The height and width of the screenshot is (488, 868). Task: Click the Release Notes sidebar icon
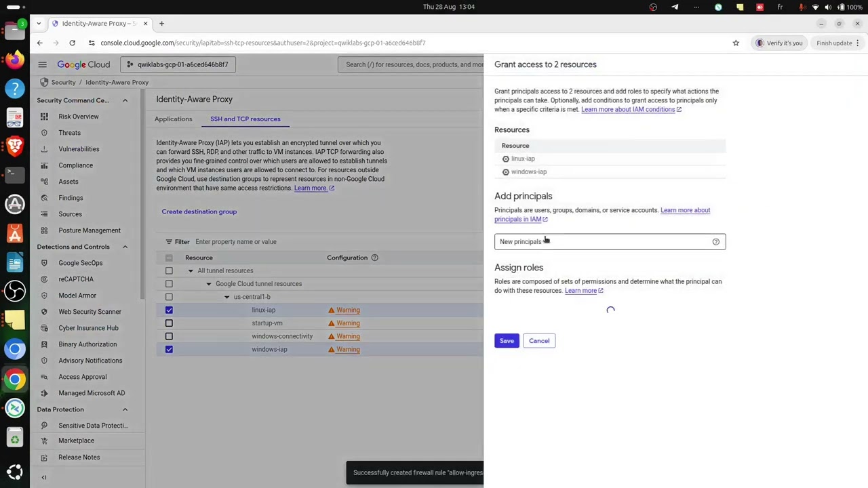[44, 457]
